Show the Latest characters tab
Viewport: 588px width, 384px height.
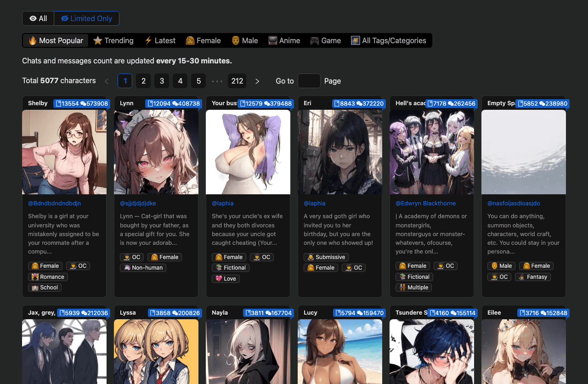[160, 40]
